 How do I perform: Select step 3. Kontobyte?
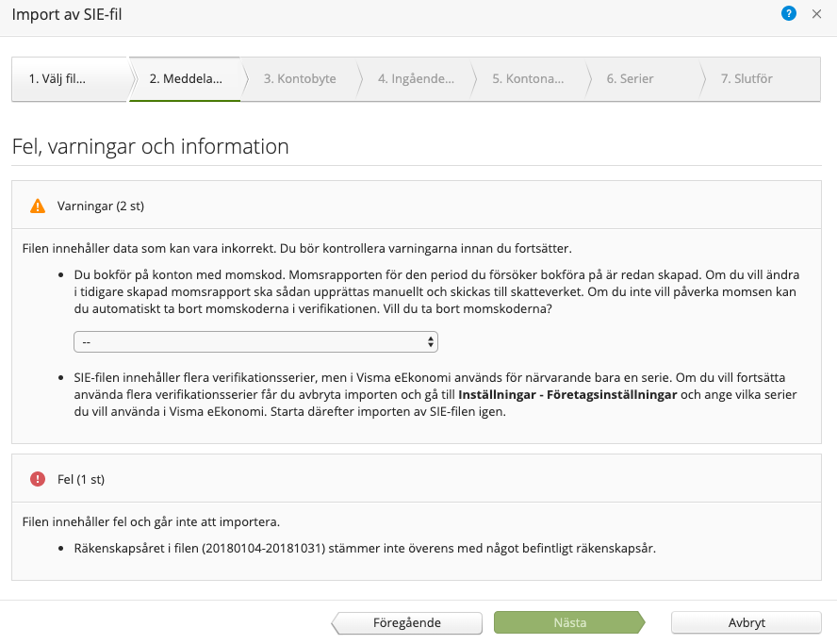click(300, 79)
